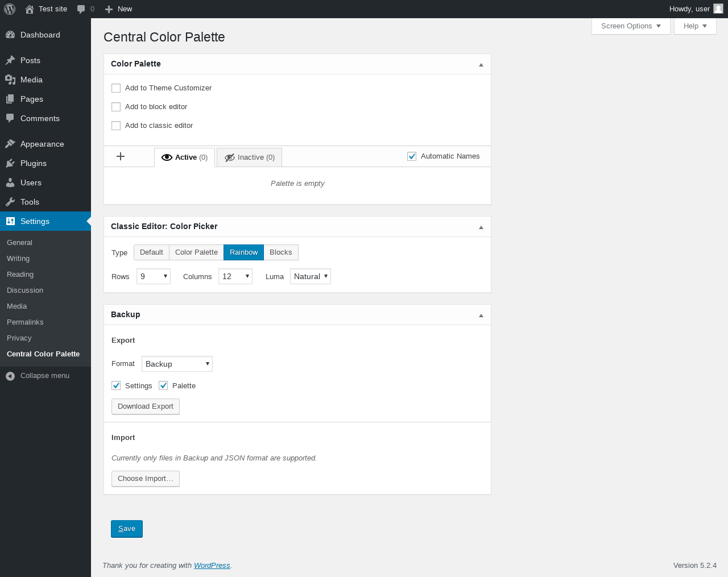Open the Luma dropdown set to Natural
This screenshot has width=728, height=577.
pyautogui.click(x=311, y=276)
